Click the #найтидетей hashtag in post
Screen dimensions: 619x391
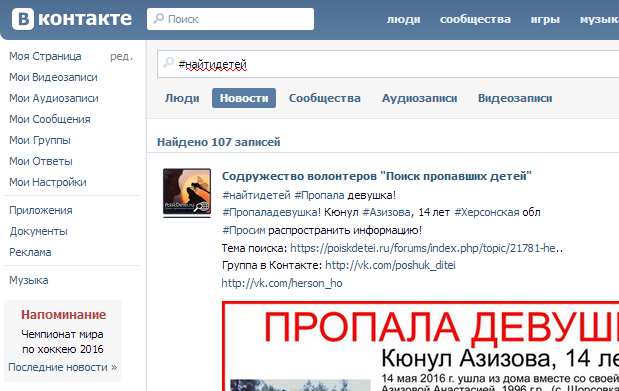[x=256, y=195]
